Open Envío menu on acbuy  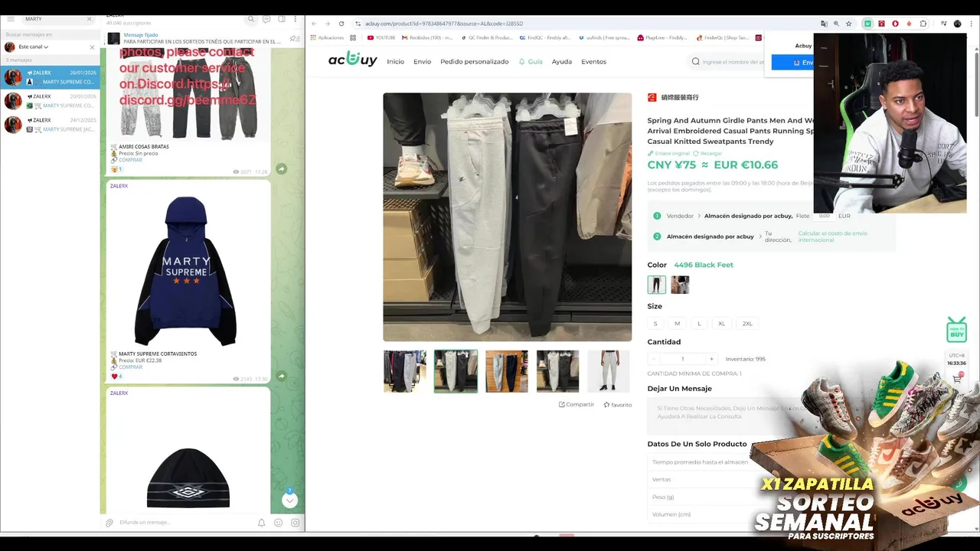pos(422,61)
